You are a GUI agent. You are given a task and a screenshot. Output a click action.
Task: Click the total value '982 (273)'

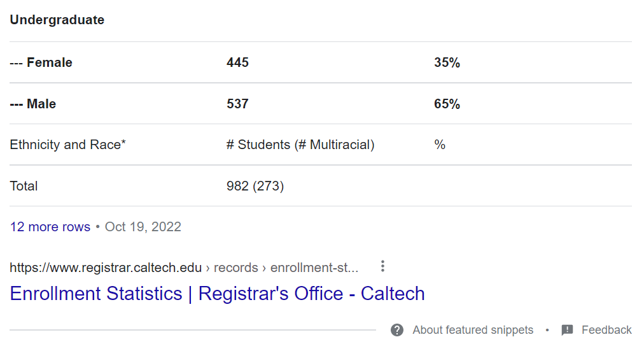coord(255,186)
